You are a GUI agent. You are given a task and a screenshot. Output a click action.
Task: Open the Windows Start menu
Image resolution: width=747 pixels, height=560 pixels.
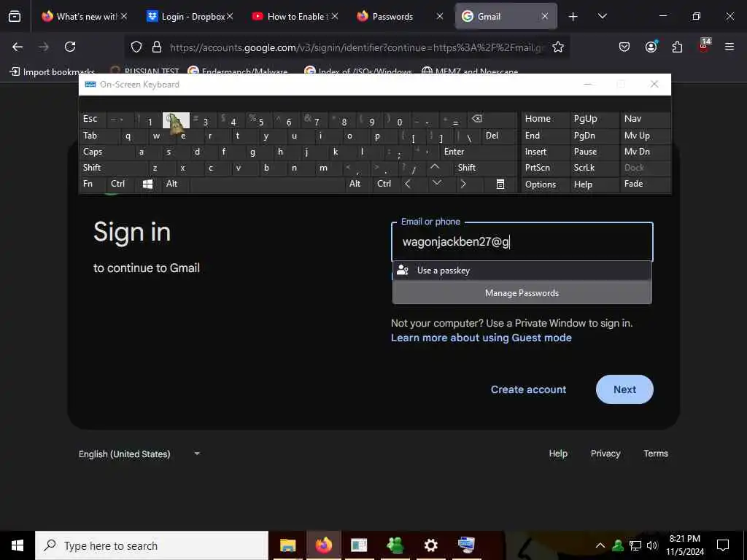(x=18, y=545)
